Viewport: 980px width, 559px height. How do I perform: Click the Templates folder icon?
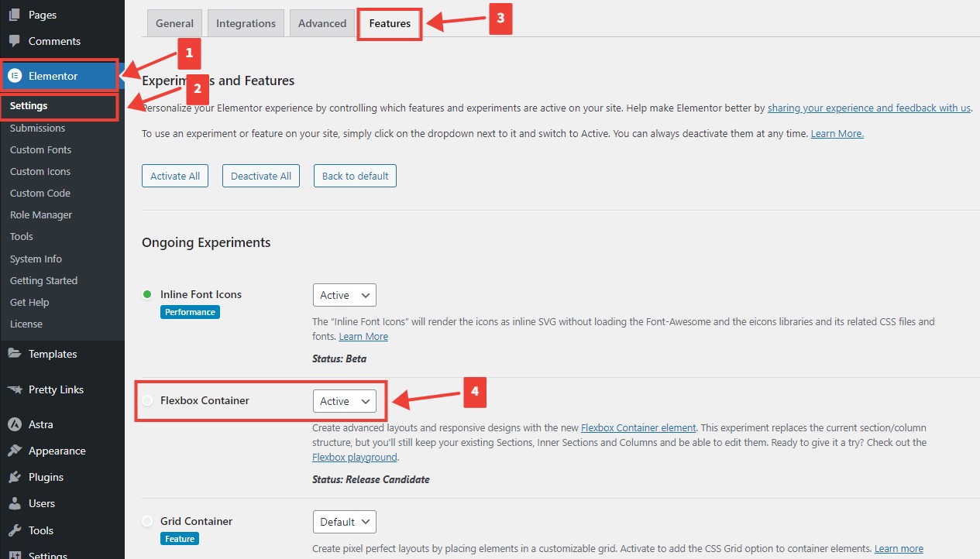pyautogui.click(x=14, y=354)
